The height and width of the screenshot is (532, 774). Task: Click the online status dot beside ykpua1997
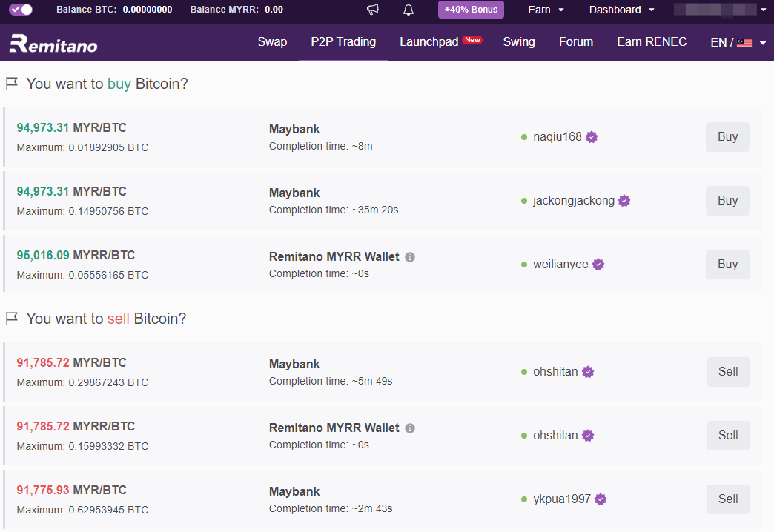click(524, 499)
